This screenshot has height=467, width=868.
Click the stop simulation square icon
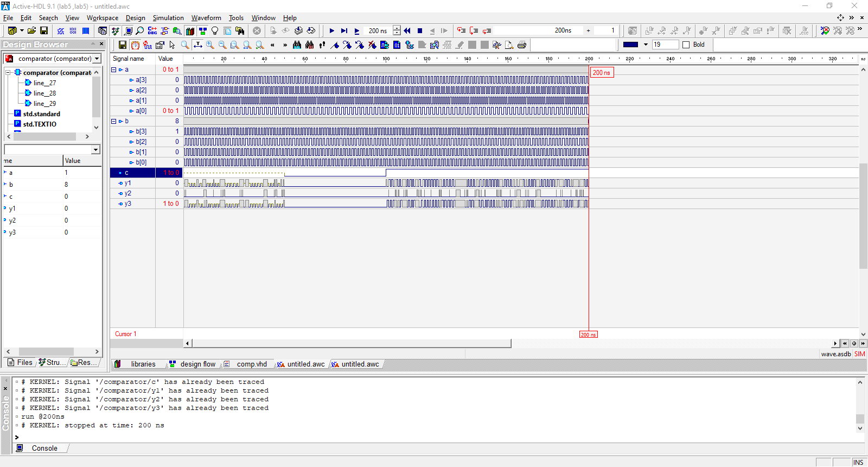tap(419, 31)
